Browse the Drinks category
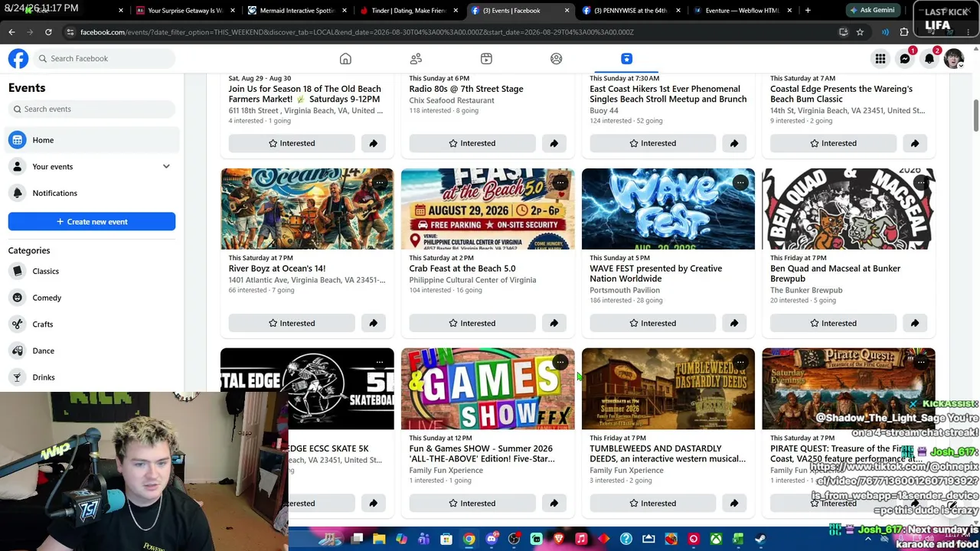Screen dimensions: 980x551 coord(92,377)
